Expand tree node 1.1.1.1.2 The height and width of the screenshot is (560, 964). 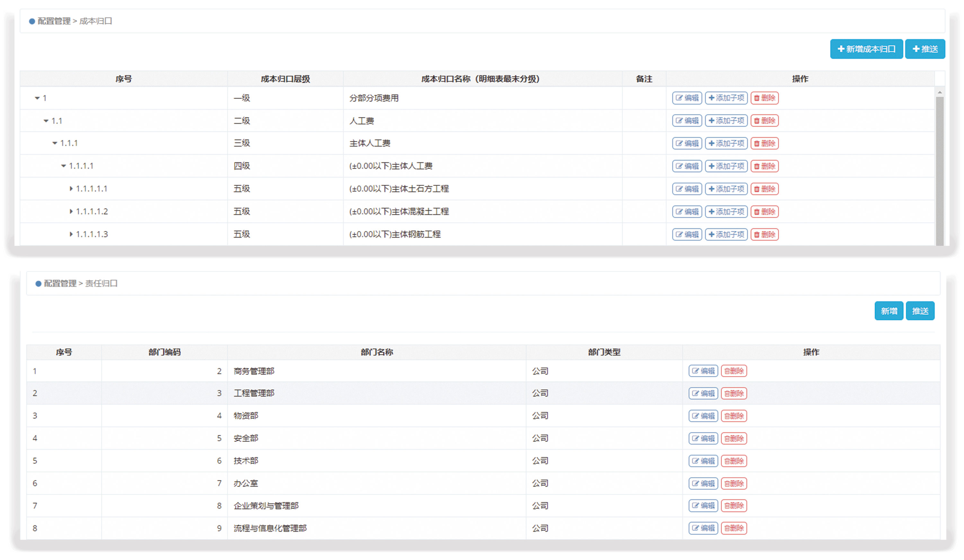click(x=71, y=211)
